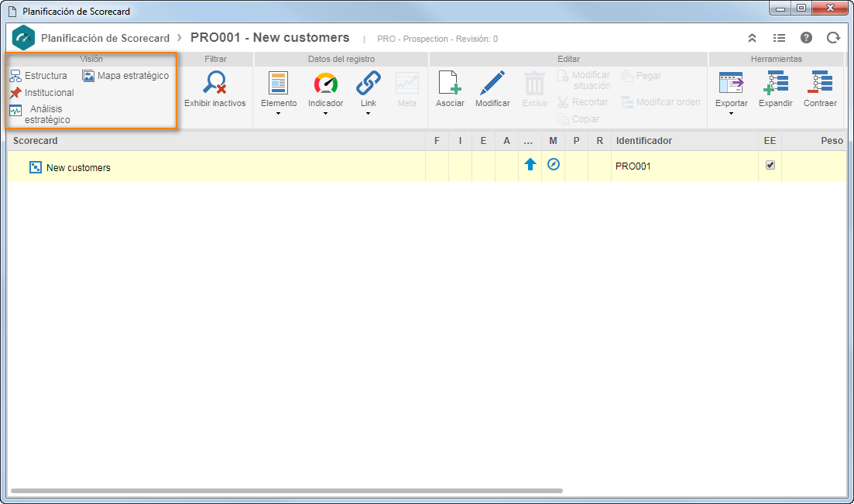Screen dimensions: 854x504
Task: Click the Copiar option
Action: tap(578, 118)
